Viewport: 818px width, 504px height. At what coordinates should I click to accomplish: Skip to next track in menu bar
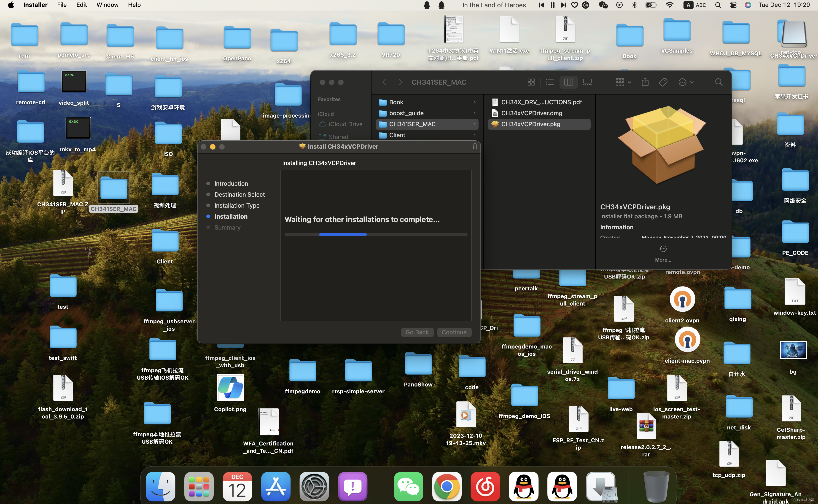563,5
